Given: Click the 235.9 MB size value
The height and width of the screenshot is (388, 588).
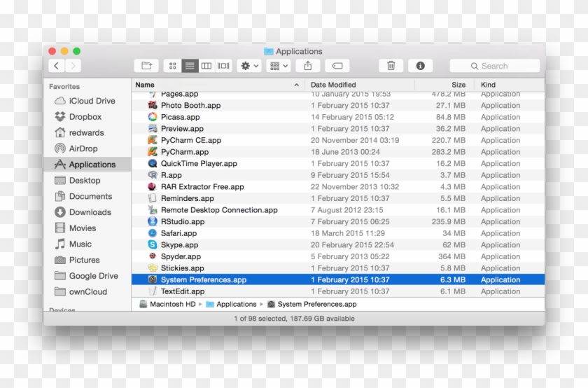Looking at the screenshot, I should (x=449, y=222).
